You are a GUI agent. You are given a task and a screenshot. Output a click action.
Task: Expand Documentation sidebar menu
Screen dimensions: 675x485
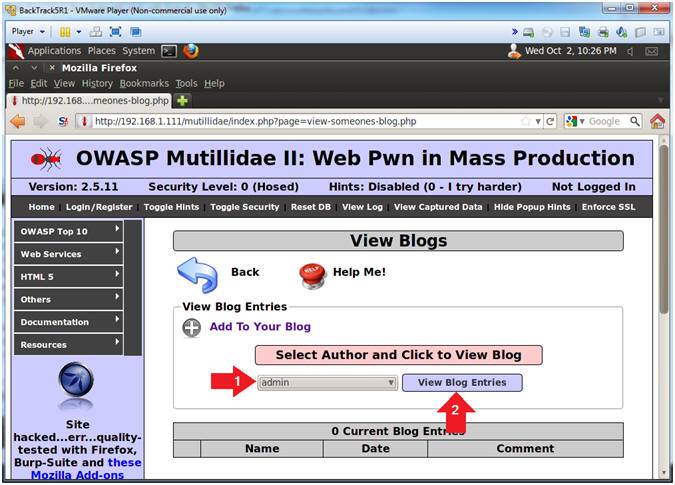[68, 322]
